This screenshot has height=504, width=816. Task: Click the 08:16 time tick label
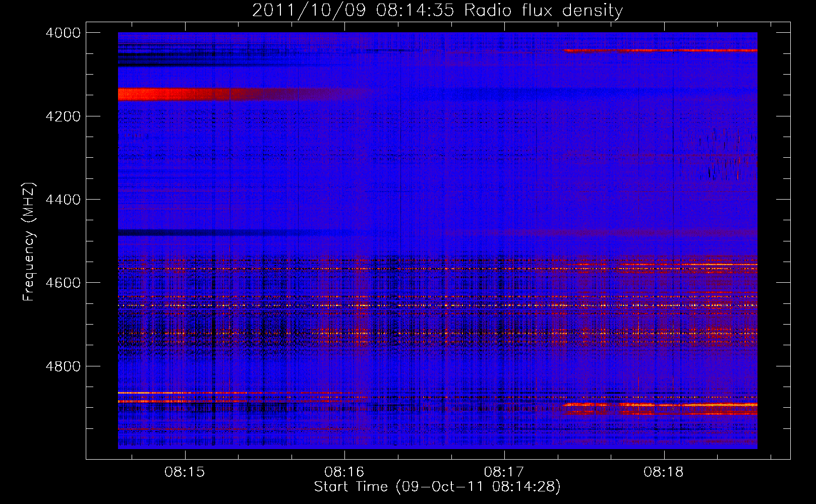(x=344, y=472)
